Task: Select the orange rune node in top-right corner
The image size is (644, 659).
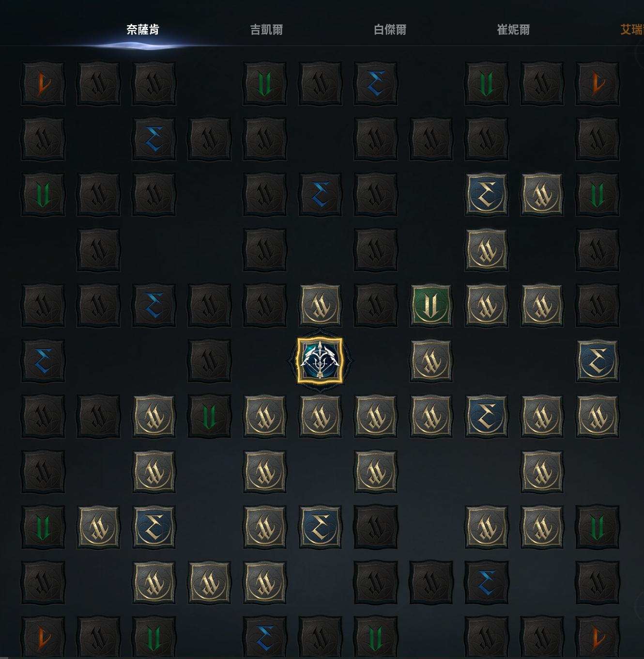Action: tap(598, 83)
